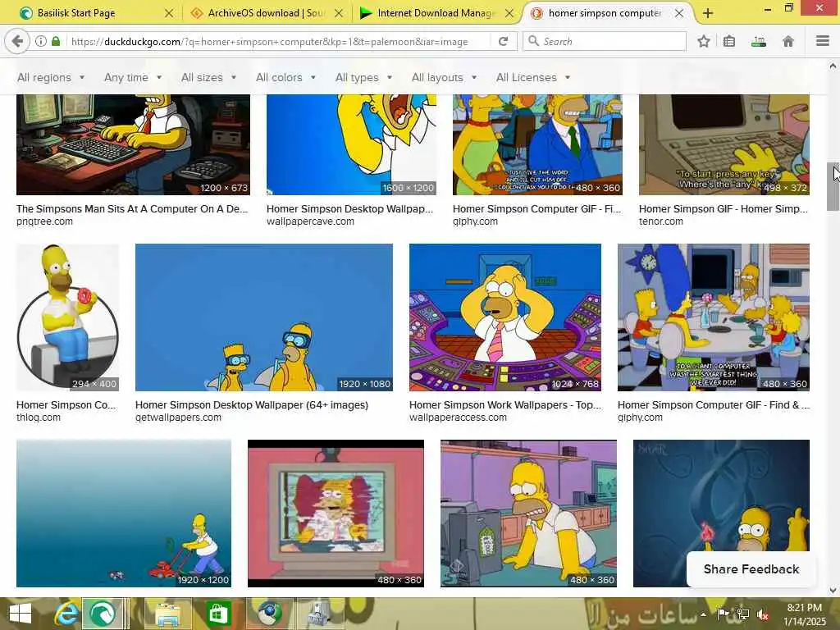Viewport: 840px width, 630px height.
Task: Open Homer control panel 1024 × 768 image
Action: (x=504, y=317)
